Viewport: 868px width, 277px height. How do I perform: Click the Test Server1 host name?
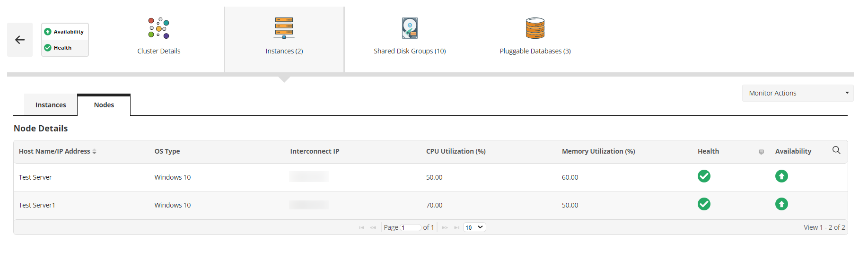tap(37, 205)
